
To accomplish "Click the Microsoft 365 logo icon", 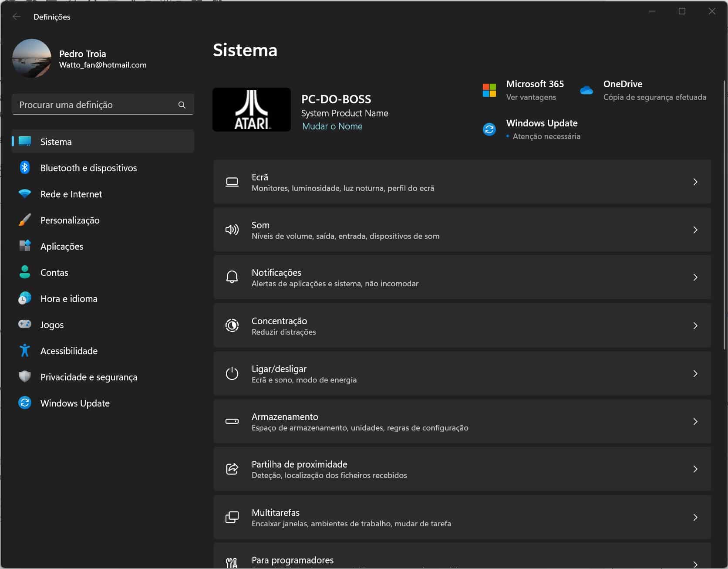I will coord(489,90).
